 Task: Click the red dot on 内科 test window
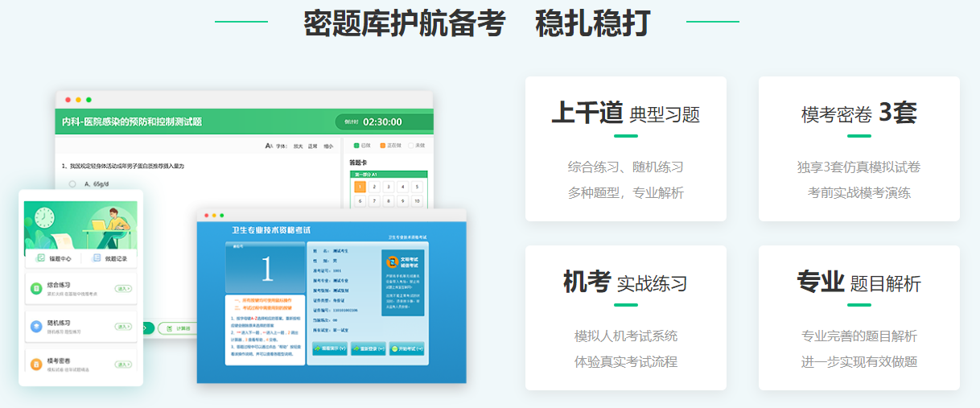point(68,100)
